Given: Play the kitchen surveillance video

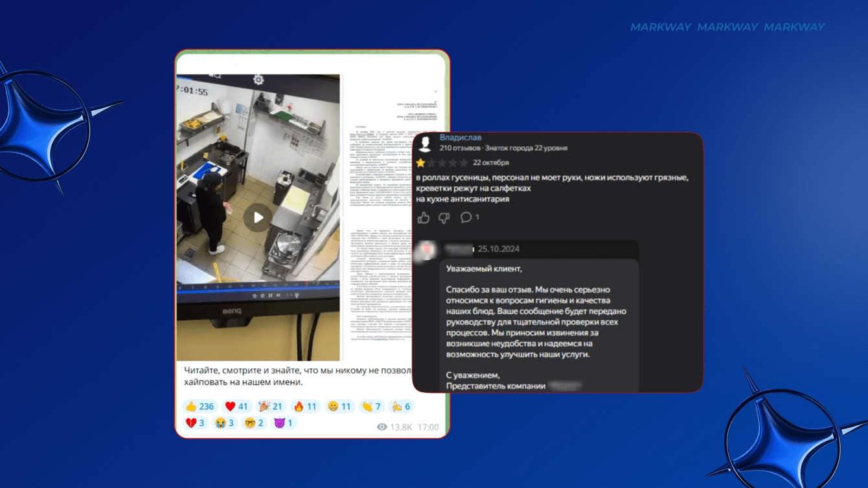Looking at the screenshot, I should pyautogui.click(x=258, y=217).
